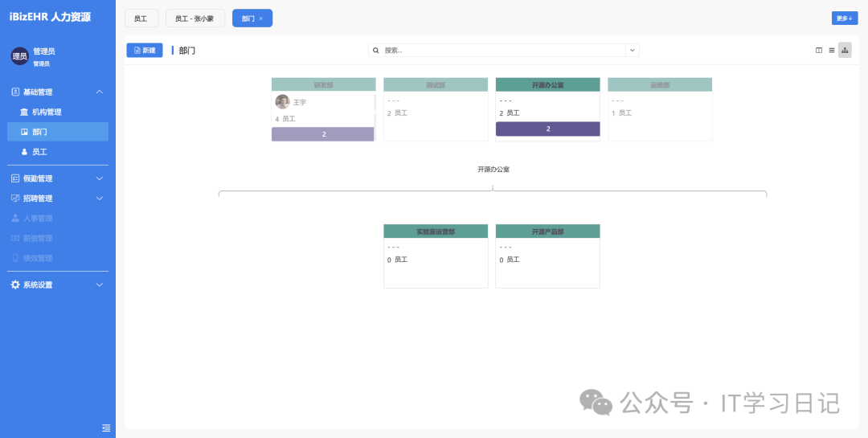This screenshot has height=438, width=868.
Task: Switch to the list view icon
Action: (832, 51)
